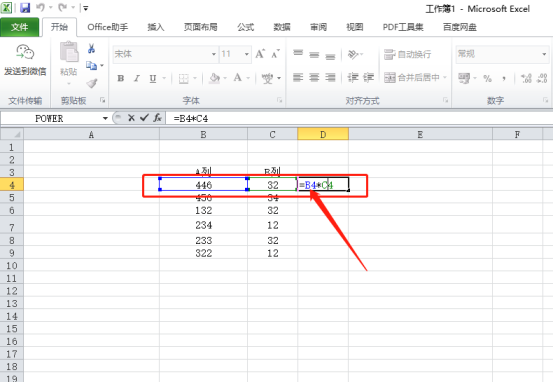The image size is (553, 382).
Task: Click the Wrap Text 自动换行 button
Action: pos(408,54)
